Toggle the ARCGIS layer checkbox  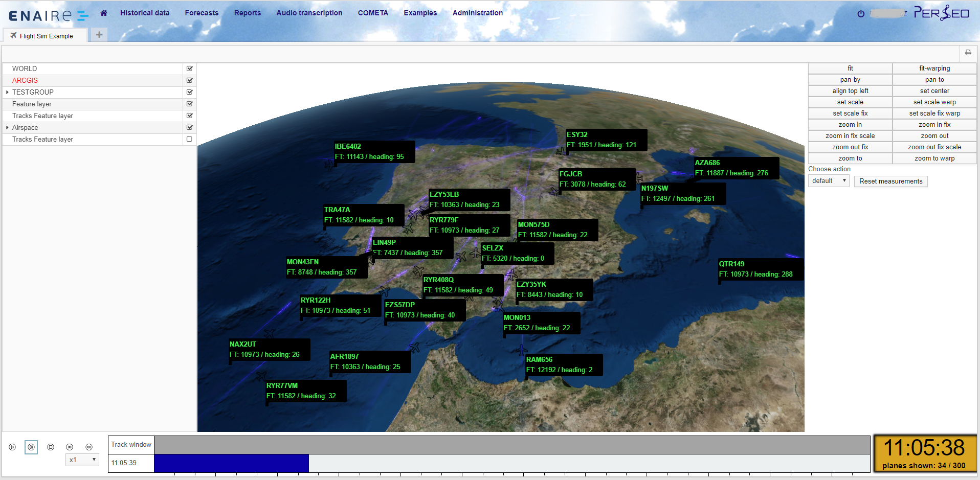(190, 80)
